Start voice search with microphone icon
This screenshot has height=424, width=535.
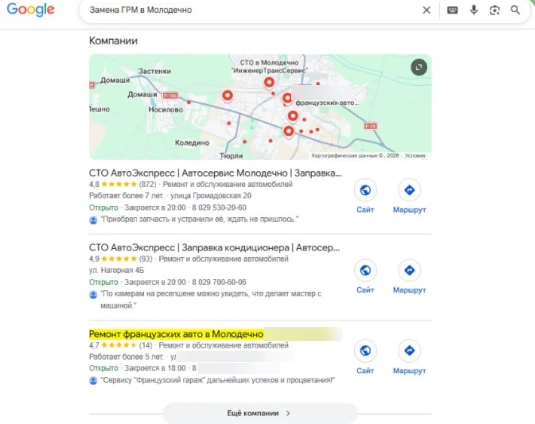tap(474, 10)
